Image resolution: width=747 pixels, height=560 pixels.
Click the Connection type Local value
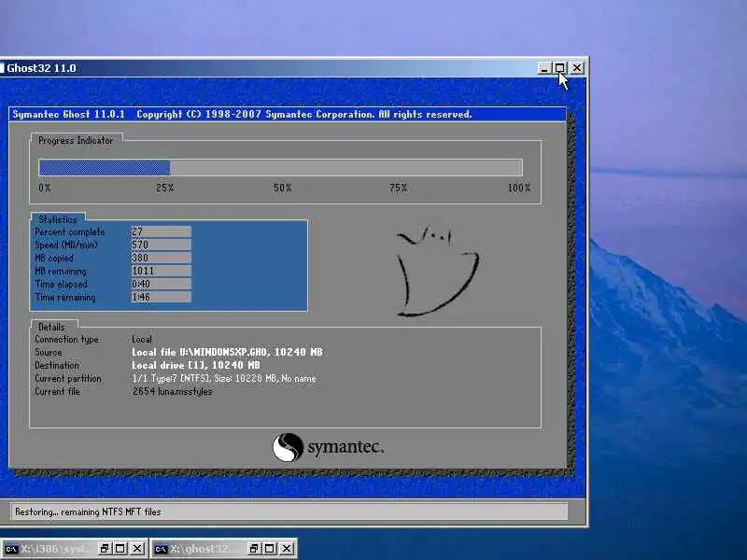[x=142, y=340]
